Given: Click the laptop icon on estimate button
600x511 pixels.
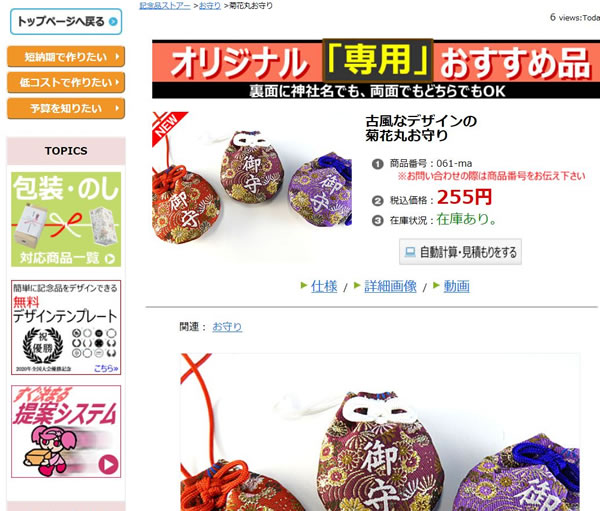Looking at the screenshot, I should pyautogui.click(x=410, y=252).
